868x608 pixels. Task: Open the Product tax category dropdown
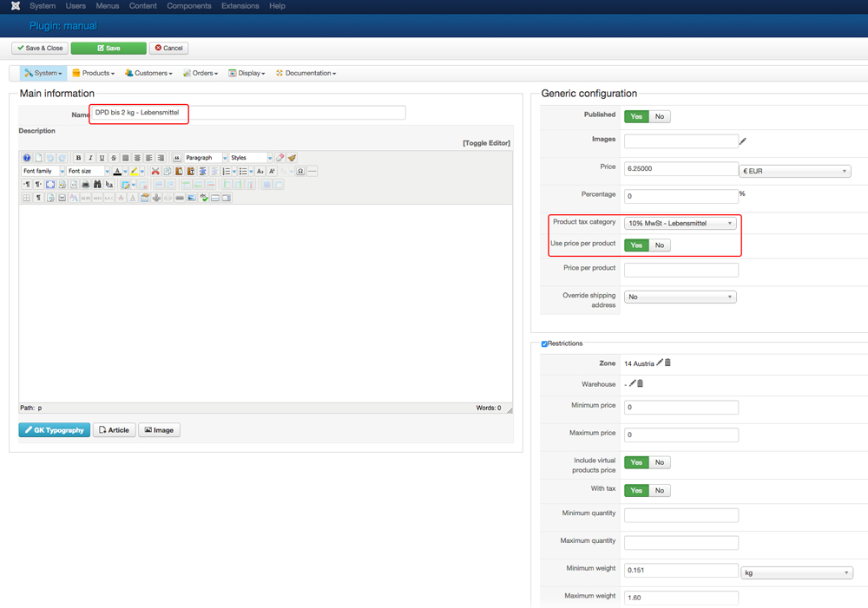tap(681, 223)
